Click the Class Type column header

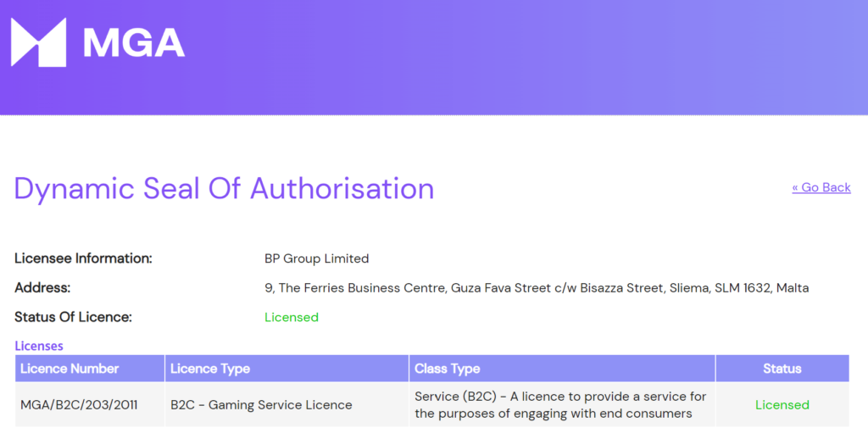447,369
